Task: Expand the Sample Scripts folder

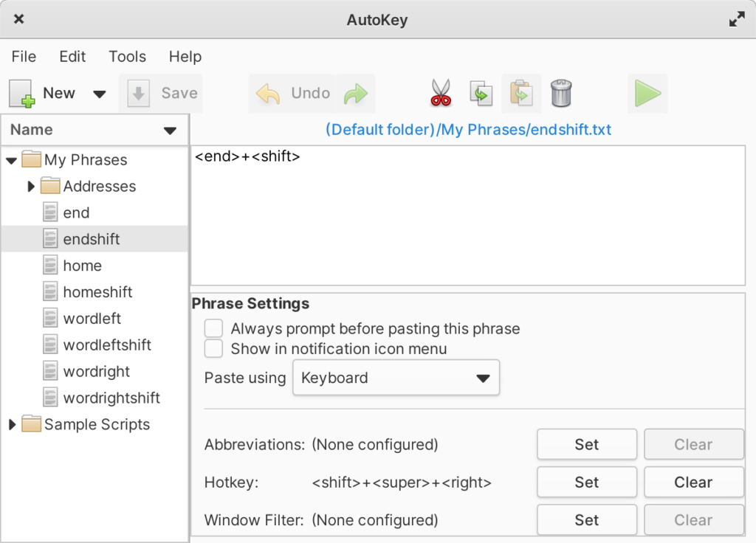Action: pyautogui.click(x=12, y=424)
